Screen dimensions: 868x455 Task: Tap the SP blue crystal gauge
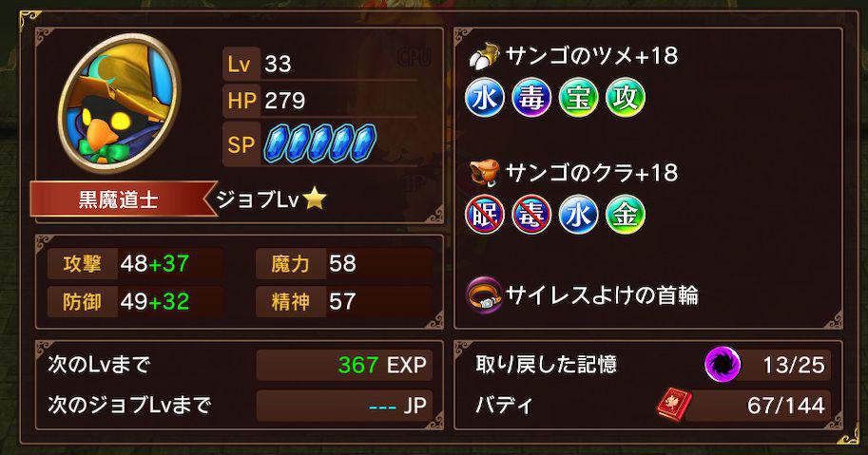click(320, 143)
